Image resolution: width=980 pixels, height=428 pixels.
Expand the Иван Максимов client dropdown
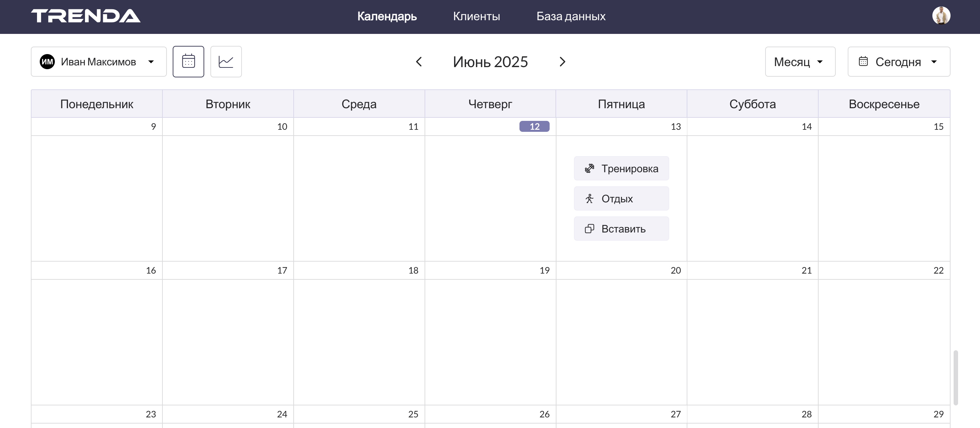coord(151,62)
